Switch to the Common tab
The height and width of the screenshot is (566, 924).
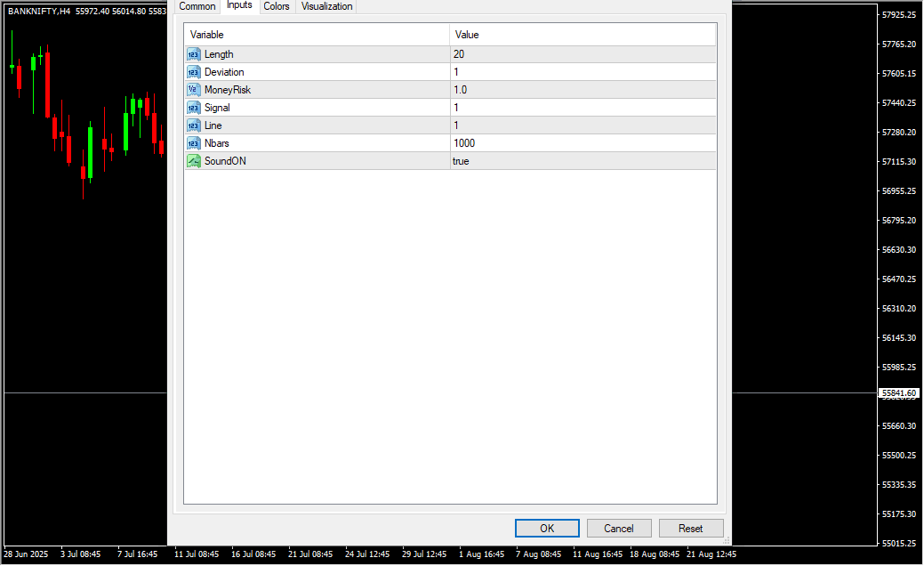click(197, 6)
